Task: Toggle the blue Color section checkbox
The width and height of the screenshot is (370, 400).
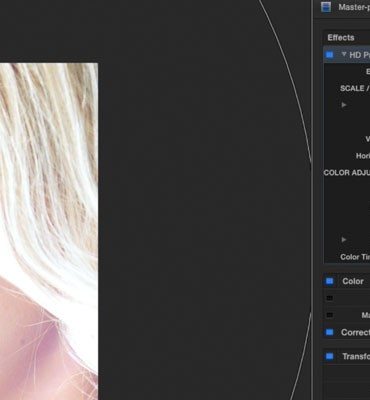Action: [x=329, y=281]
